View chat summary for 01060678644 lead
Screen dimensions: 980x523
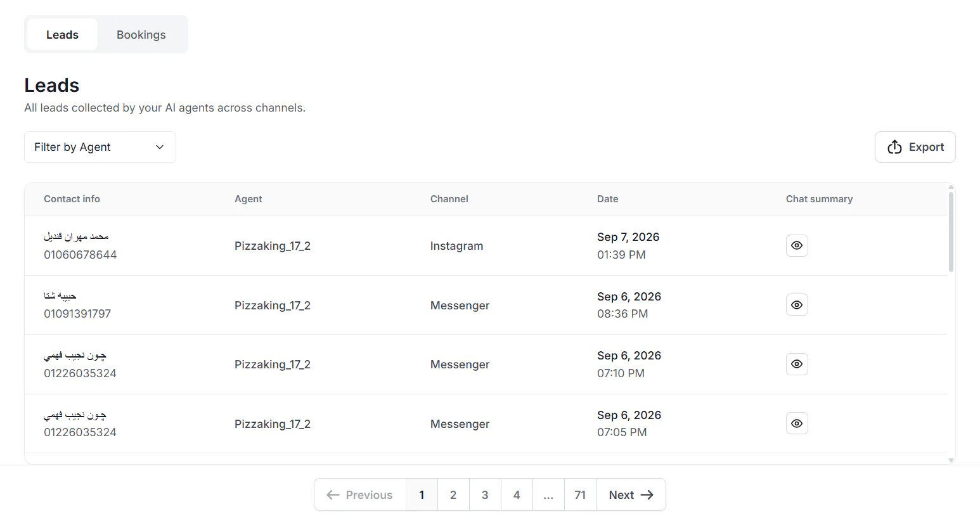coord(797,245)
